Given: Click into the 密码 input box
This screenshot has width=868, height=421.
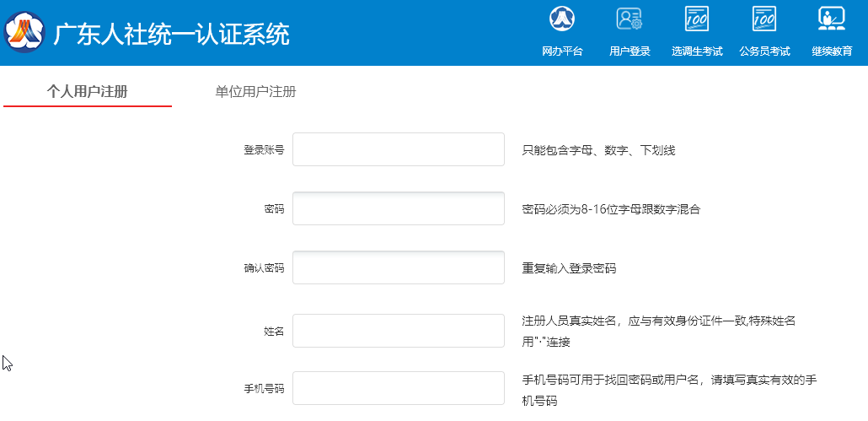Looking at the screenshot, I should (x=398, y=208).
